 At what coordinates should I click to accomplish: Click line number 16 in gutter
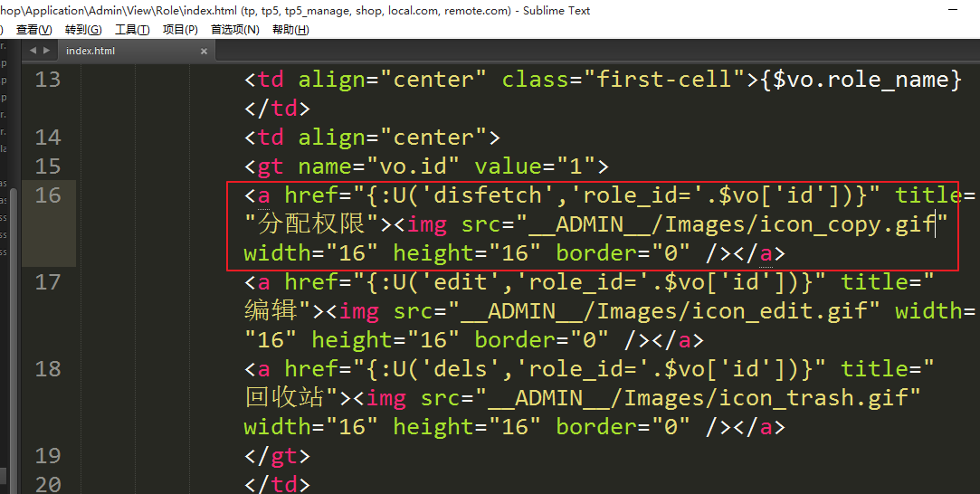pos(48,195)
